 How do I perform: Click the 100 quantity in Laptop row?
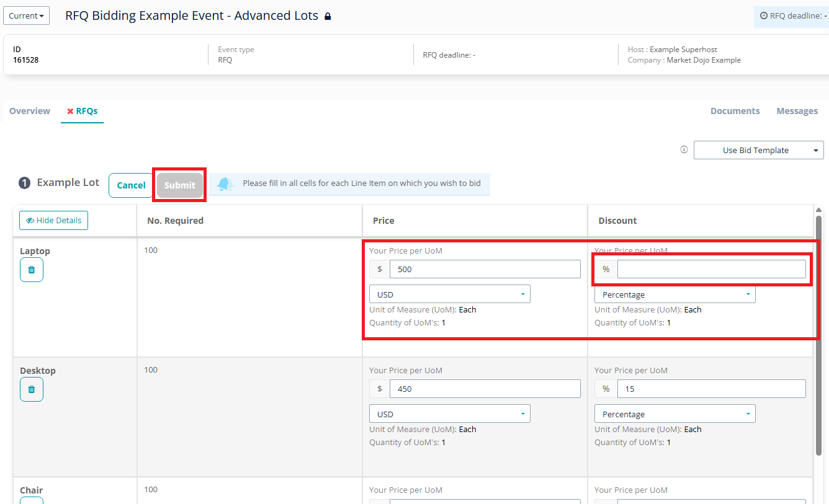[151, 250]
